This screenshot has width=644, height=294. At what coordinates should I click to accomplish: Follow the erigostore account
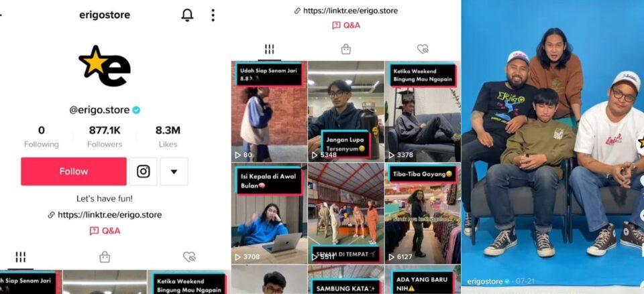[x=74, y=171]
